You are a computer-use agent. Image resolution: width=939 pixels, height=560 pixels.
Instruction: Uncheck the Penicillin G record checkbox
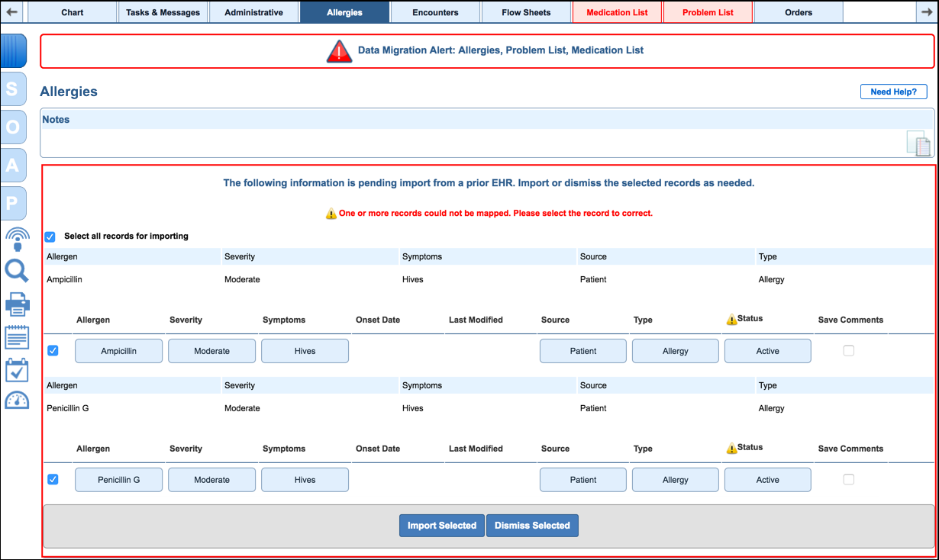click(53, 480)
